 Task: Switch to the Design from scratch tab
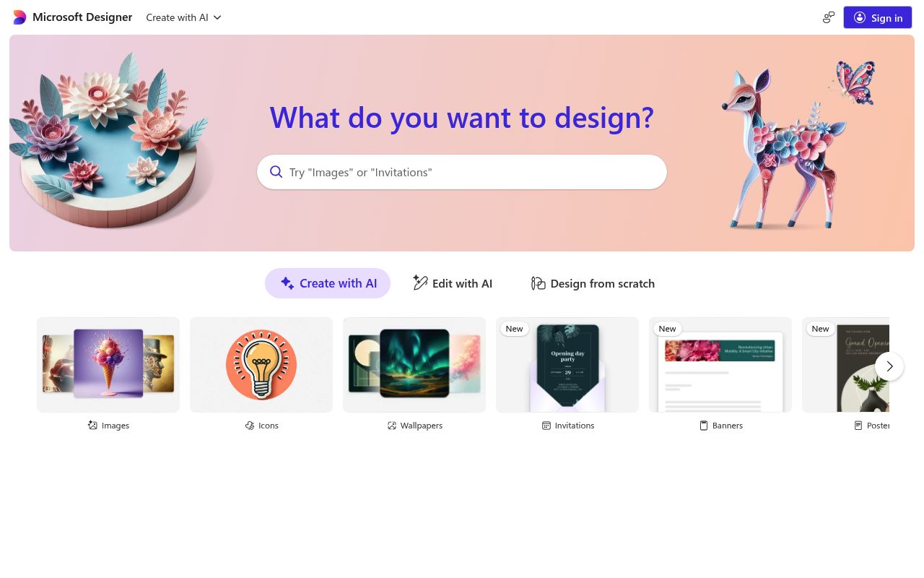593,283
